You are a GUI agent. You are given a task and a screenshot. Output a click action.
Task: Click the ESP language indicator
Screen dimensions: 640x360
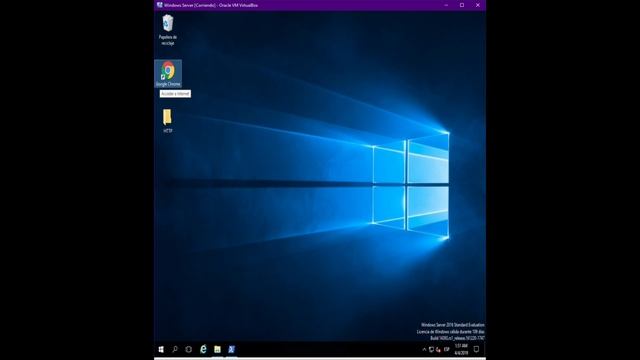coord(447,349)
